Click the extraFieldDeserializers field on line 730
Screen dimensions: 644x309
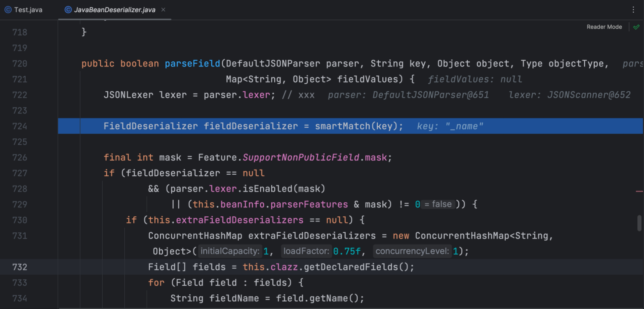pyautogui.click(x=240, y=220)
